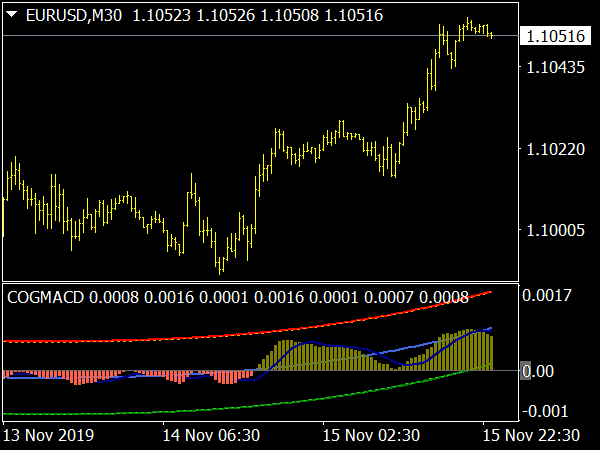Click the 13 Nov 2019 date label
This screenshot has height=450, width=600.
[50, 436]
